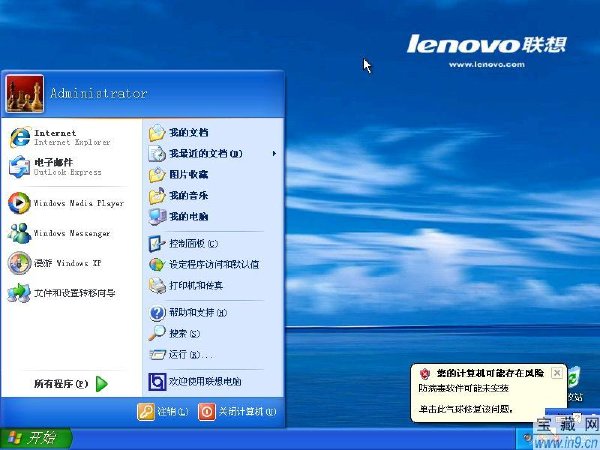Click the red security shield in balloon
The height and width of the screenshot is (450, 600).
pyautogui.click(x=425, y=373)
